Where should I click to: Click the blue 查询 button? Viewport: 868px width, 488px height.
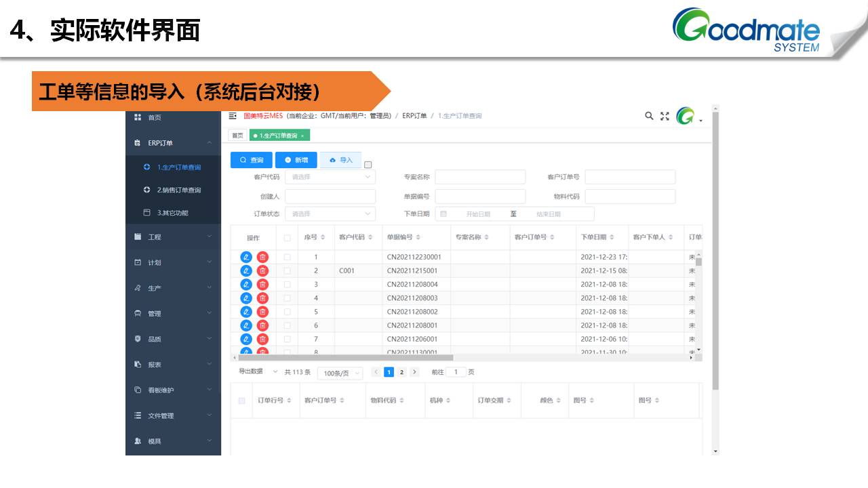coord(251,160)
